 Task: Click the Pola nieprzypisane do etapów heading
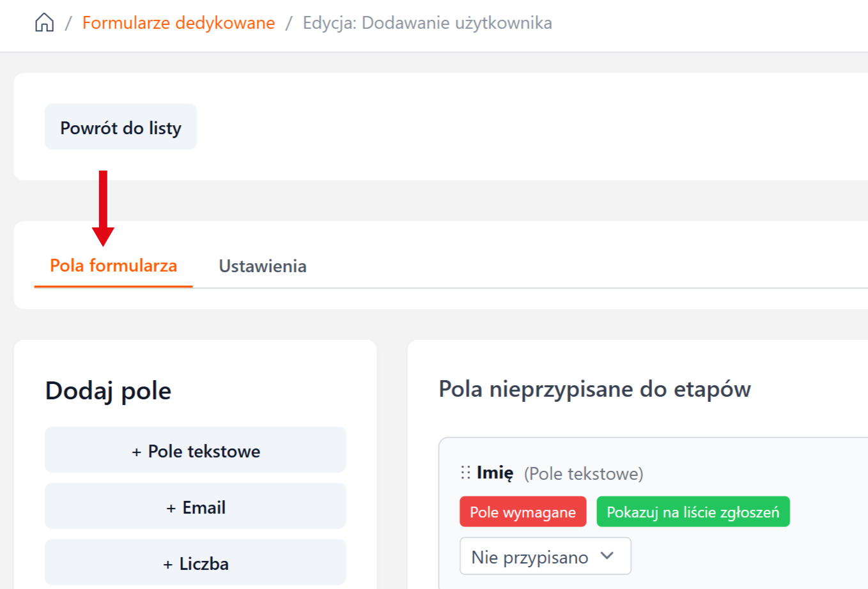coord(594,389)
